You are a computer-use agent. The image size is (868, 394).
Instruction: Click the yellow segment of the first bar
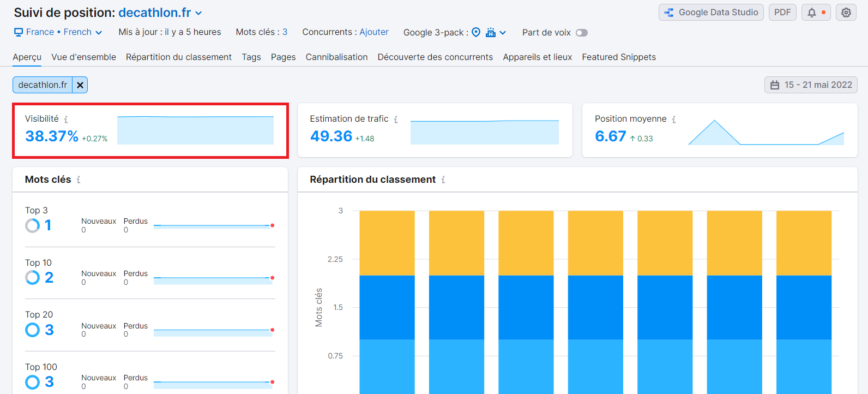387,243
